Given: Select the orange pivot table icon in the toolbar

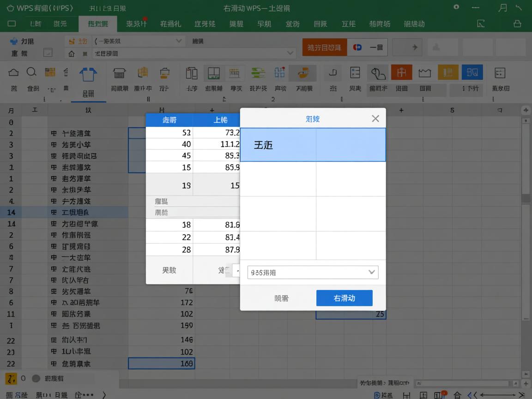Looking at the screenshot, I should [x=401, y=73].
